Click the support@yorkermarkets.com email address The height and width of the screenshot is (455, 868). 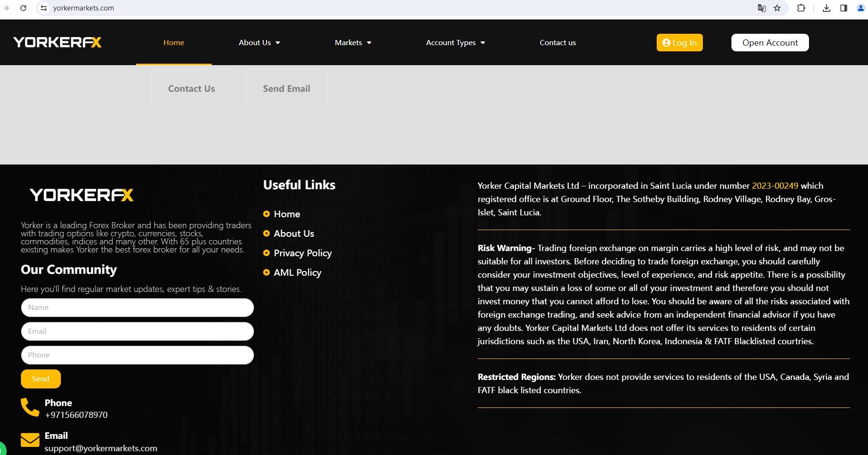click(101, 448)
